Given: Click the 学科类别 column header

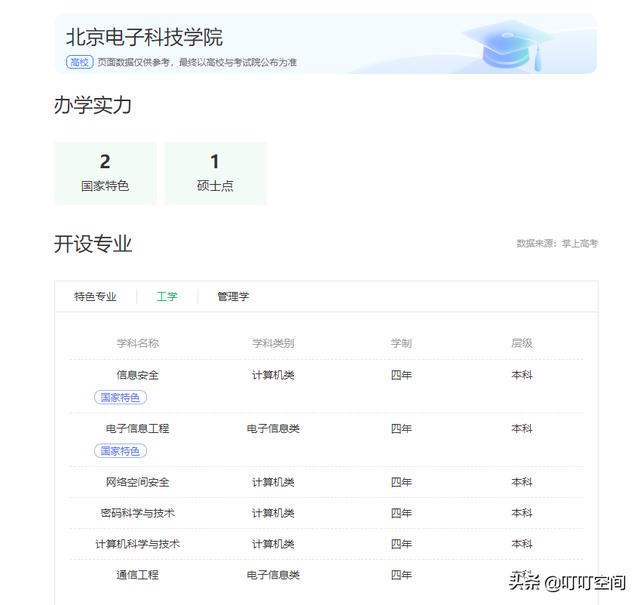Looking at the screenshot, I should (273, 343).
